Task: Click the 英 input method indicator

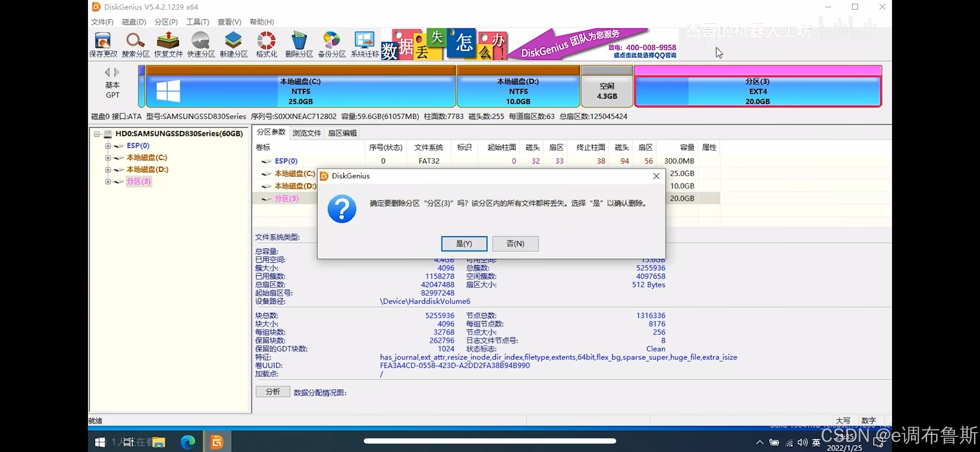Action: (816, 442)
